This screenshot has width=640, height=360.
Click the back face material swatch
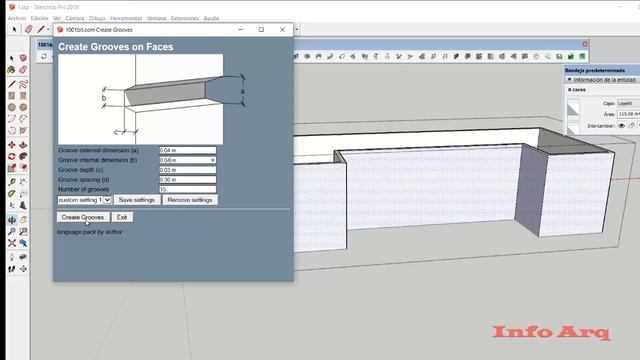573,129
